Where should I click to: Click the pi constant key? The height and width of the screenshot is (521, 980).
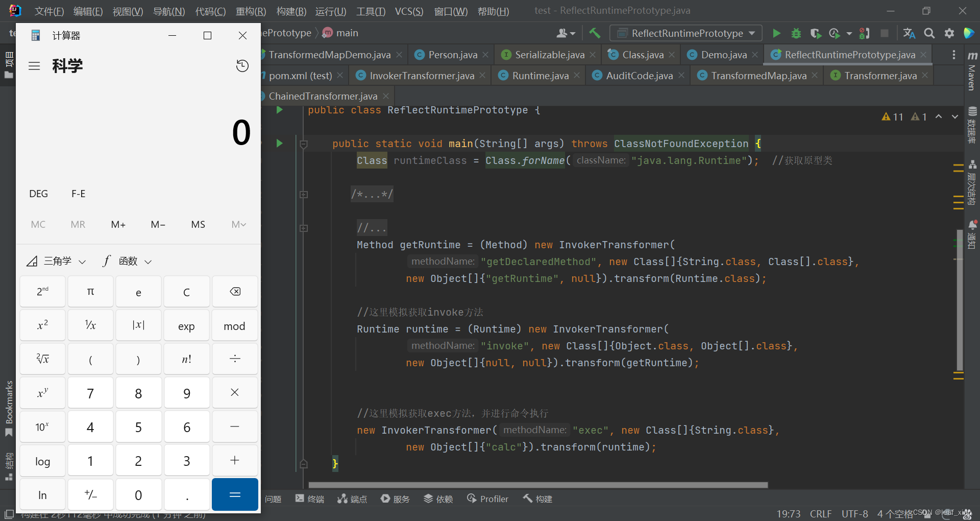click(x=90, y=292)
